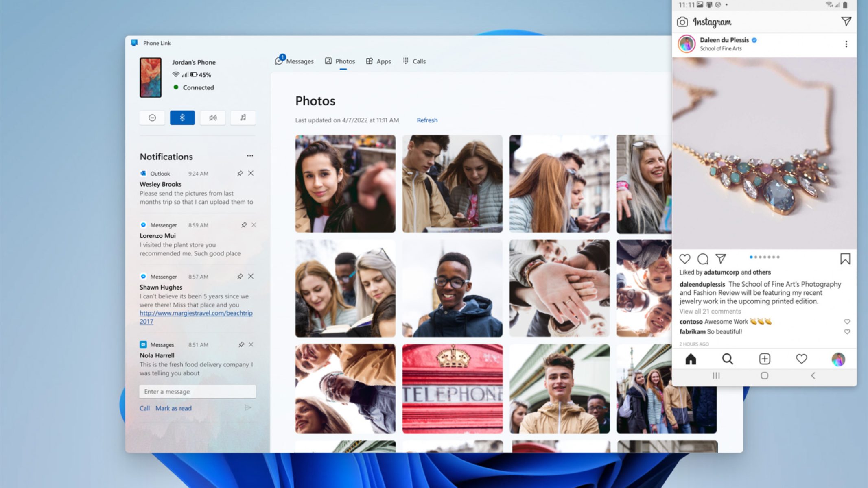The width and height of the screenshot is (868, 488).
Task: Dismiss the Lorenzo Mui Messenger notification
Action: (x=254, y=225)
